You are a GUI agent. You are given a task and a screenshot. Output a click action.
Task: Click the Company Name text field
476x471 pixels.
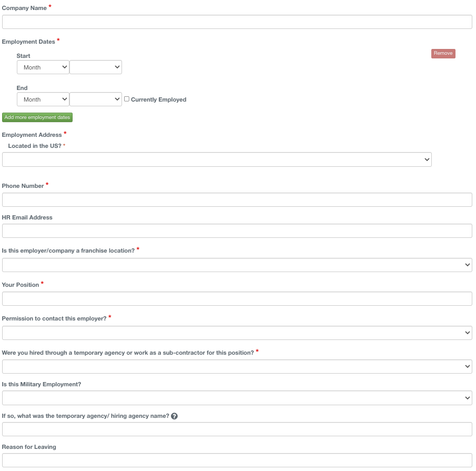(x=237, y=22)
